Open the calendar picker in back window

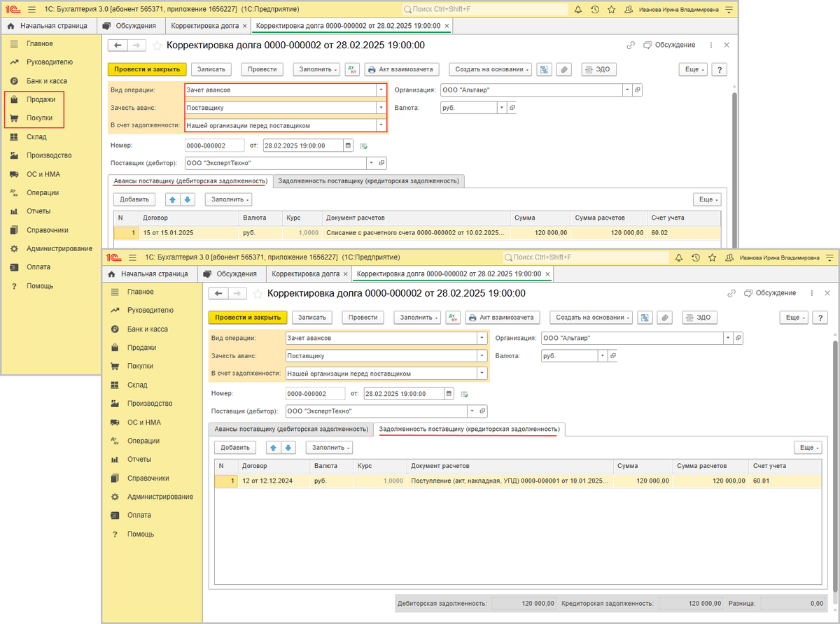tap(349, 146)
